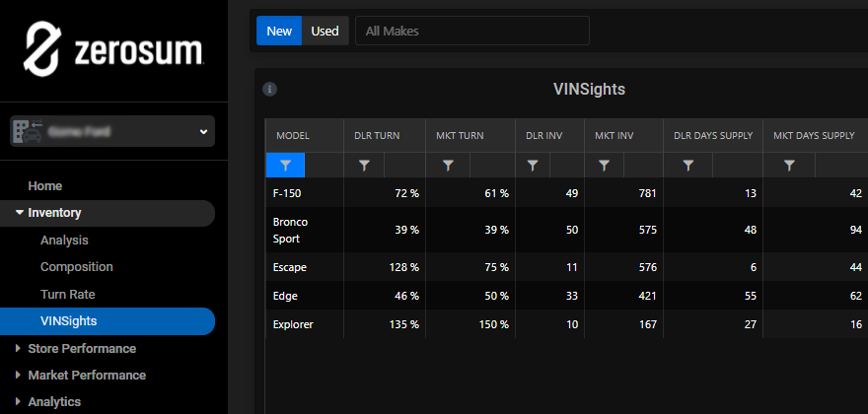This screenshot has height=414, width=868.
Task: Select the Edge model row
Action: (x=567, y=296)
